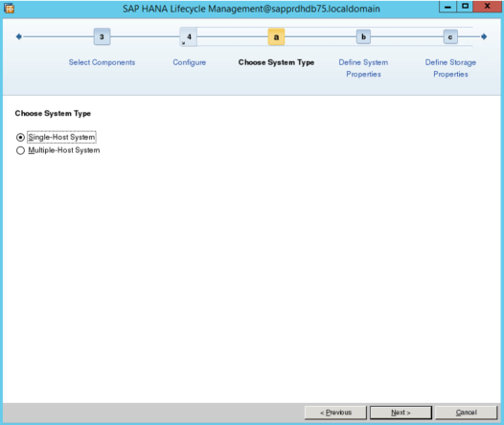Screen dimensions: 504x425
Task: Go to step b marker
Action: click(363, 37)
